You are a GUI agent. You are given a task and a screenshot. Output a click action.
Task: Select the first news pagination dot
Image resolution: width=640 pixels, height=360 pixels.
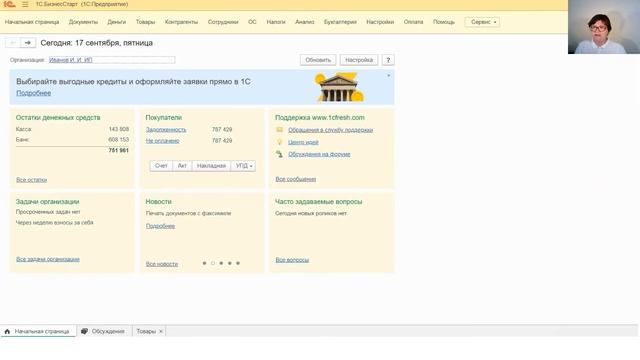[204, 263]
